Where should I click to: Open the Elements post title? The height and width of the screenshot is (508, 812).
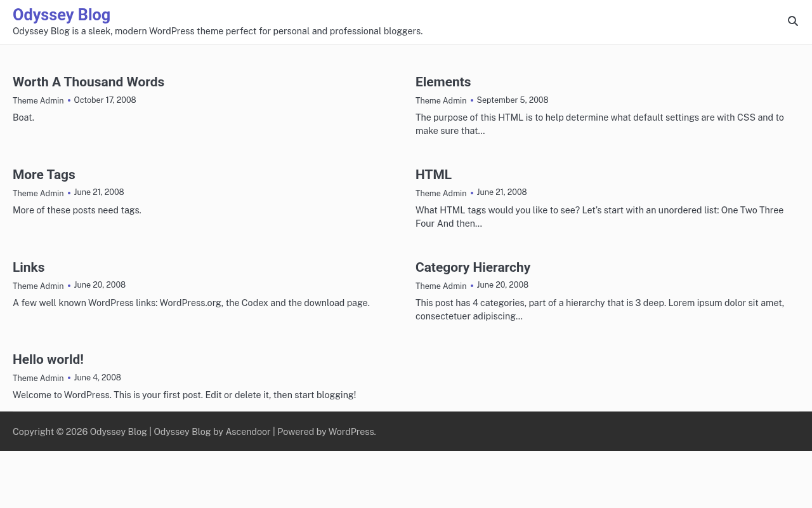(x=443, y=82)
